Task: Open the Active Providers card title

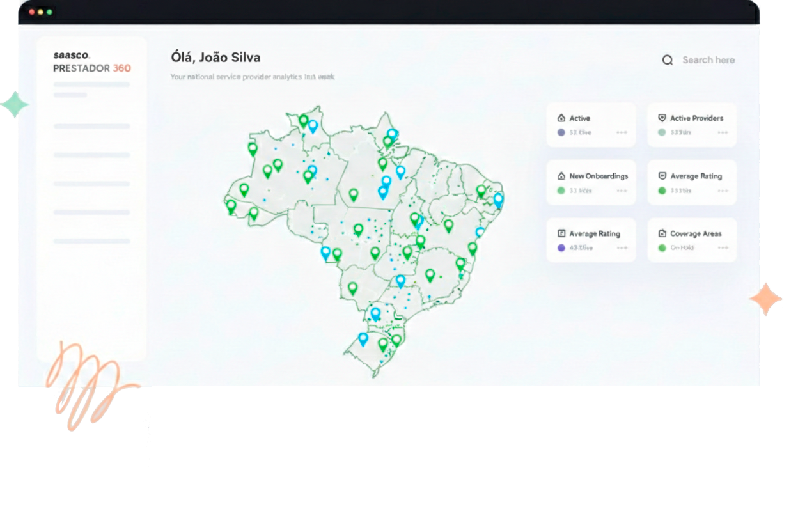Action: click(696, 118)
